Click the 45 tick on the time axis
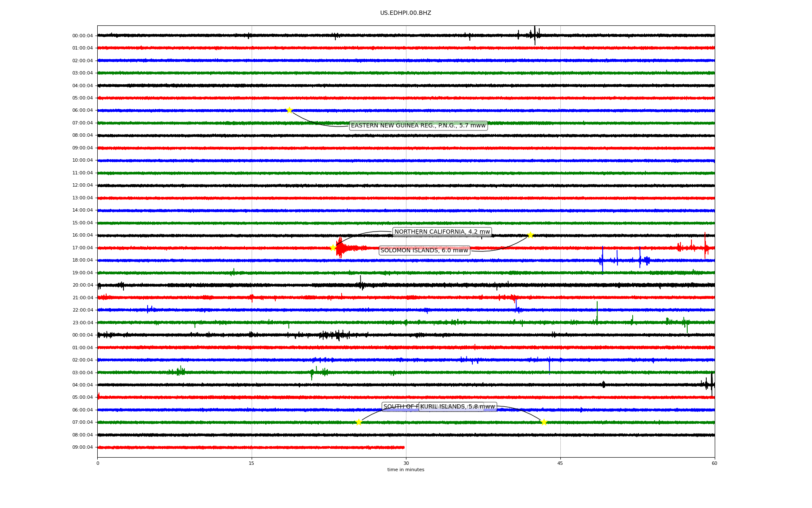812x508 pixels. 560,463
